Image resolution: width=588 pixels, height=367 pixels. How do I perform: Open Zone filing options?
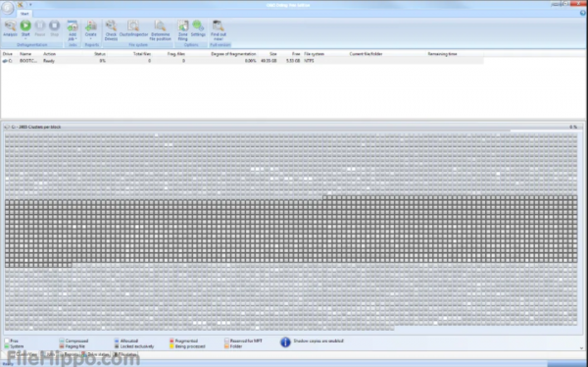[x=182, y=30]
